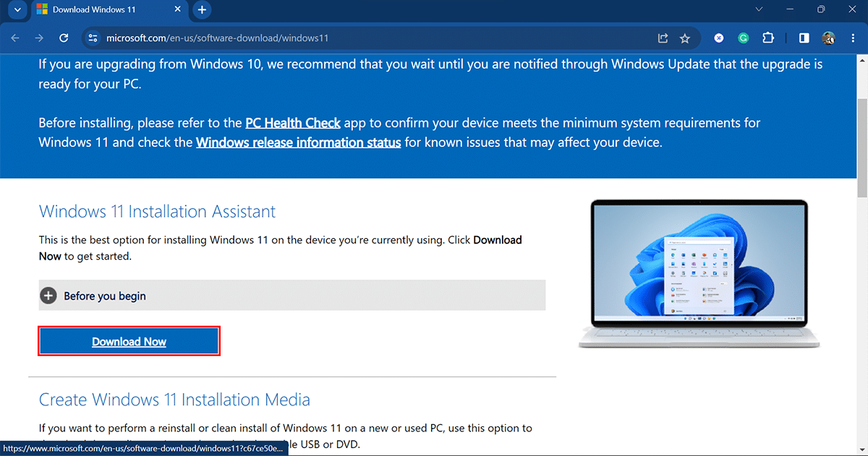Screen dimensions: 868x456
Task: Minimize the Chrome window
Action: coord(790,9)
